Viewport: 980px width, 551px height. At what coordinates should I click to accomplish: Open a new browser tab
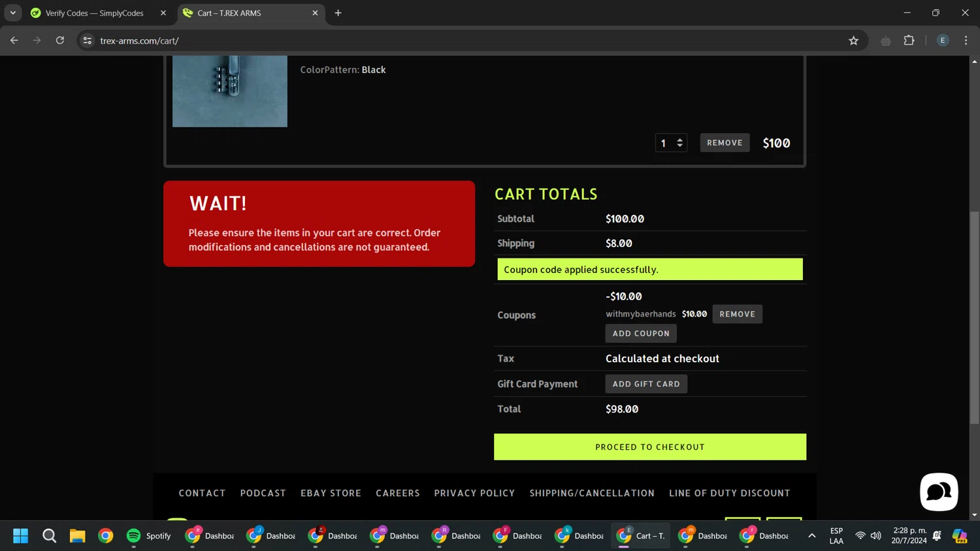(338, 13)
